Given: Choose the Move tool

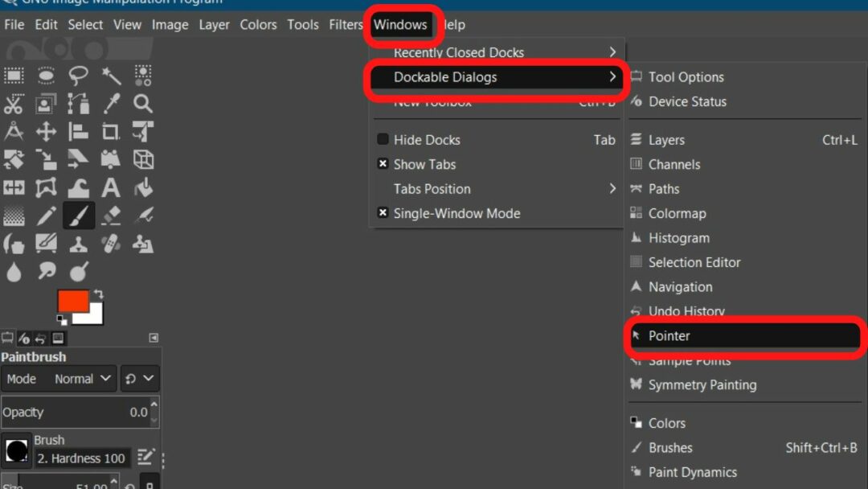Looking at the screenshot, I should pos(47,131).
